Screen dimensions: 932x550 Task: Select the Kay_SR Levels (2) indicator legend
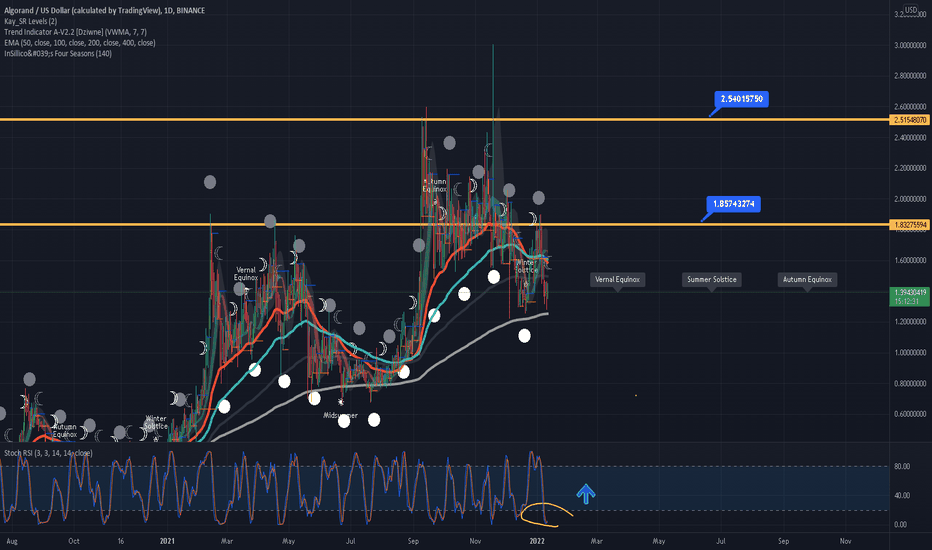pyautogui.click(x=30, y=21)
